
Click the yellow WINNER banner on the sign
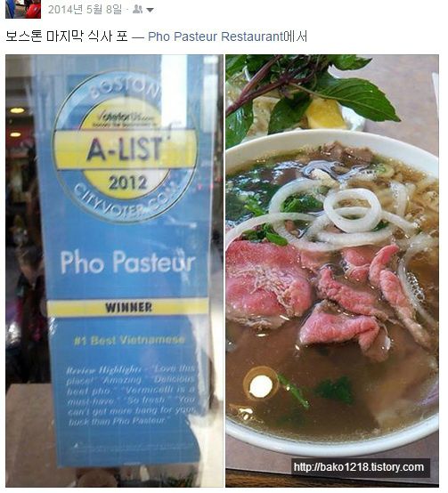tap(127, 308)
